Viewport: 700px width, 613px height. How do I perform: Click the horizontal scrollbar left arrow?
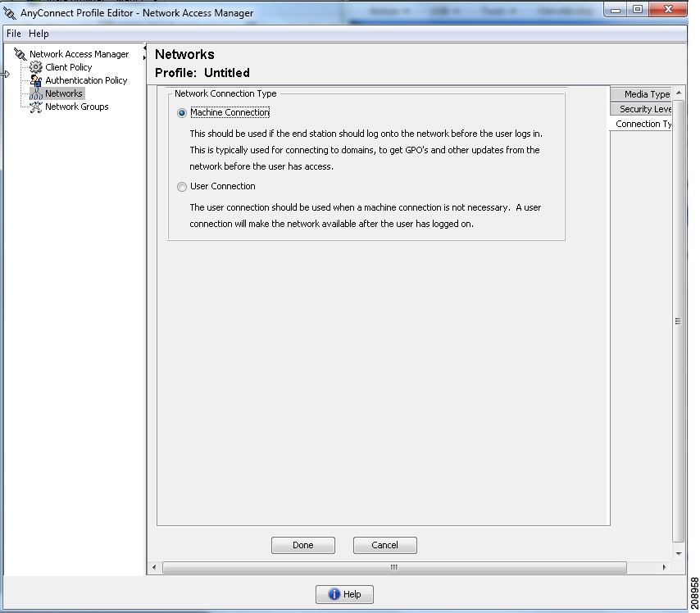click(154, 567)
